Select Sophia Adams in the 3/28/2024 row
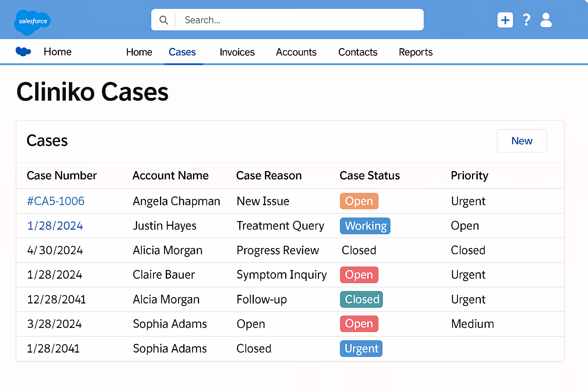This screenshot has height=392, width=588. [170, 324]
